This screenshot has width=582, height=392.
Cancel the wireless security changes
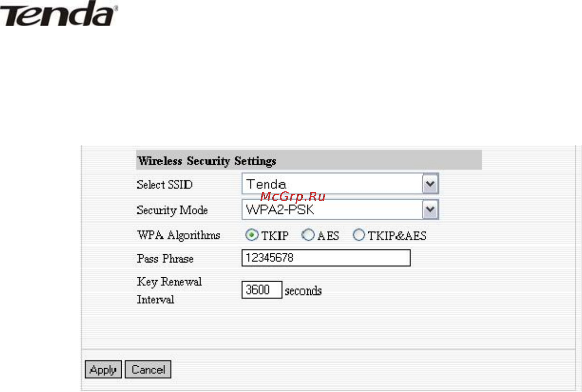148,369
